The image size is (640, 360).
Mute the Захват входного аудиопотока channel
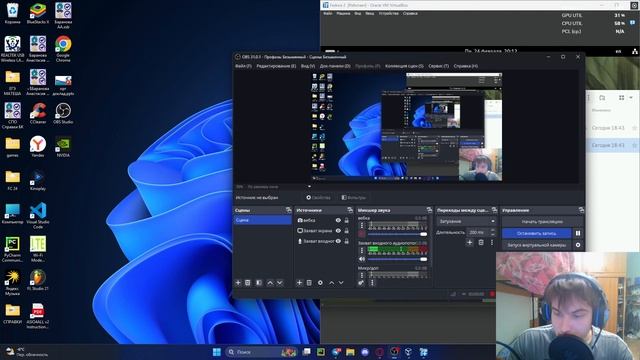click(362, 259)
